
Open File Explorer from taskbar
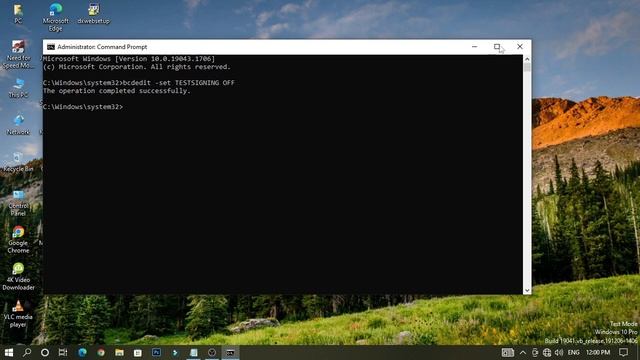tap(119, 352)
